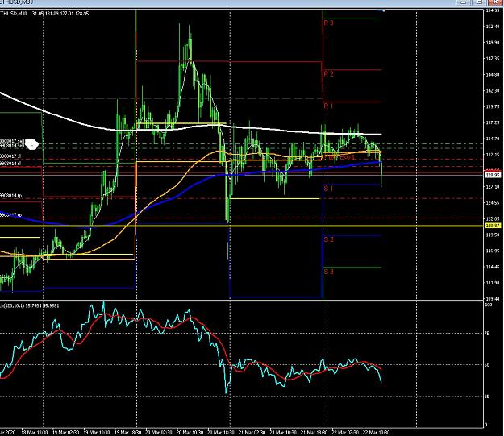504x436 pixels.
Task: Click the 109.40 price scale value
Action: [493, 299]
